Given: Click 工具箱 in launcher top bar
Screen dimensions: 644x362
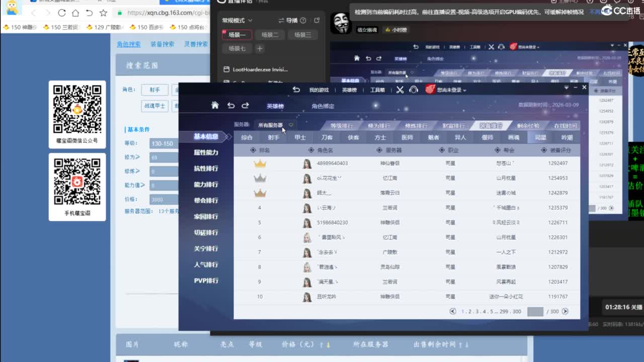Looking at the screenshot, I should [x=377, y=90].
